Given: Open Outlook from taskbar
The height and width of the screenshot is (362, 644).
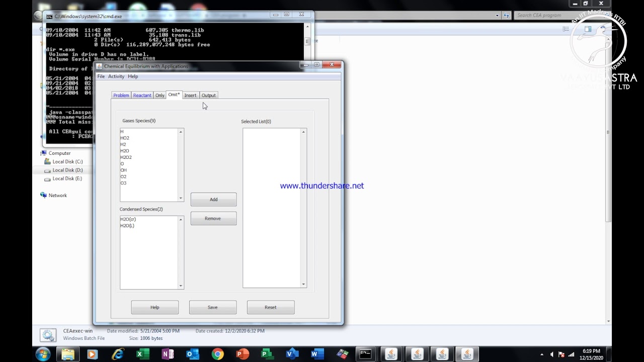Looking at the screenshot, I should [x=193, y=354].
